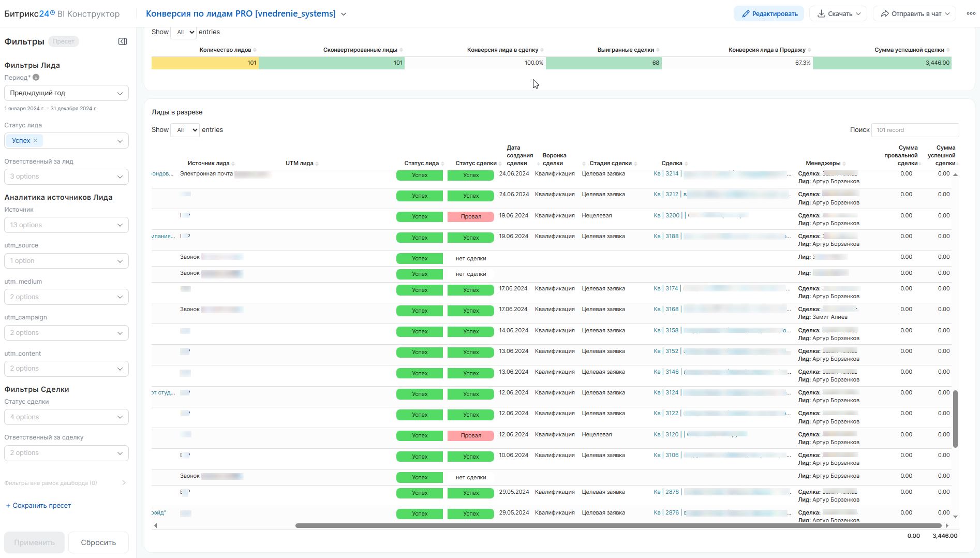Click Сохранить пресет link
The width and height of the screenshot is (980, 558).
click(38, 506)
